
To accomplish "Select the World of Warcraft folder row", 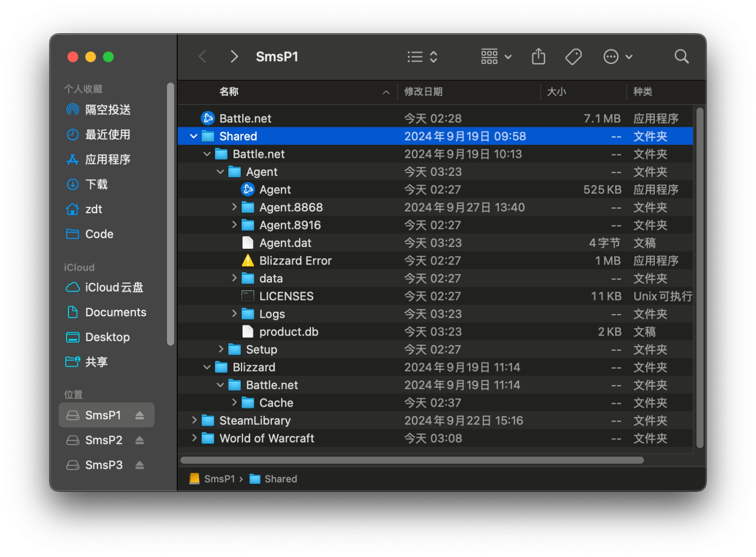I will 435,438.
